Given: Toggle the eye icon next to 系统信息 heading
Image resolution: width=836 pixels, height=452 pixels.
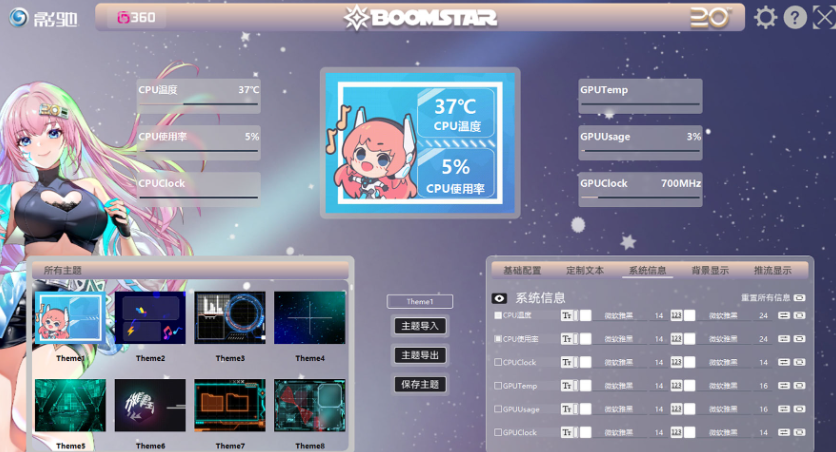Looking at the screenshot, I should click(499, 298).
